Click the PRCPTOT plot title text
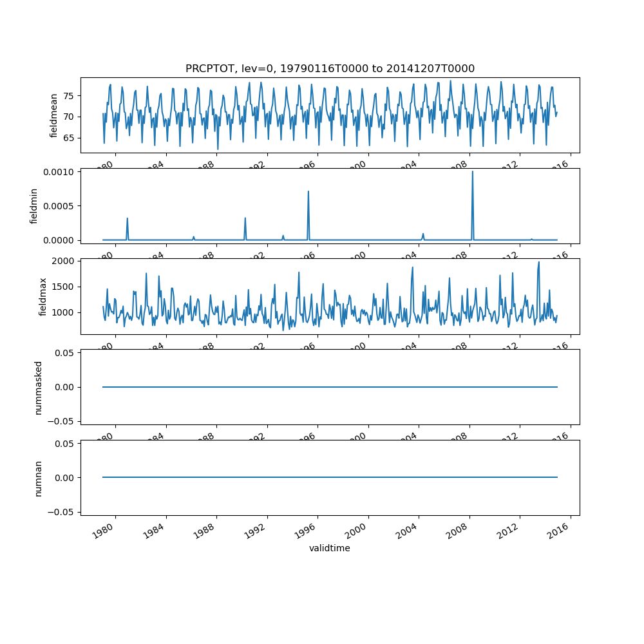The width and height of the screenshot is (644, 644). (x=330, y=69)
